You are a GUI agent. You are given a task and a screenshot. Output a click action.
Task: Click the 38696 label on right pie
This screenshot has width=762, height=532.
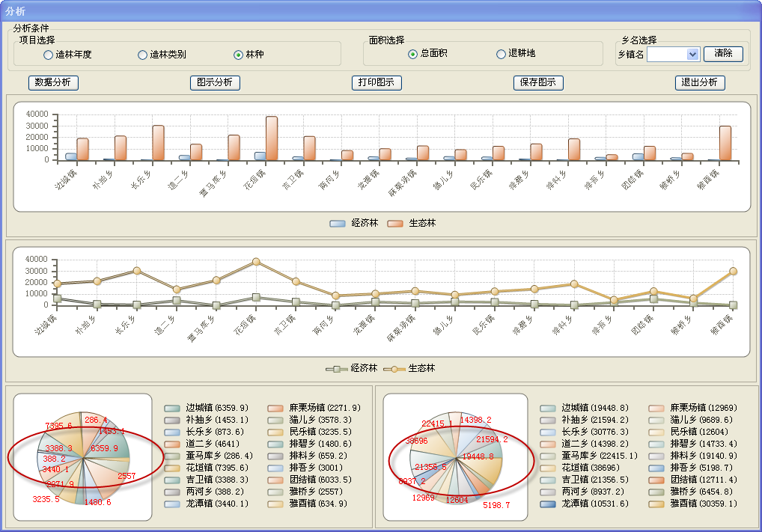(x=416, y=441)
